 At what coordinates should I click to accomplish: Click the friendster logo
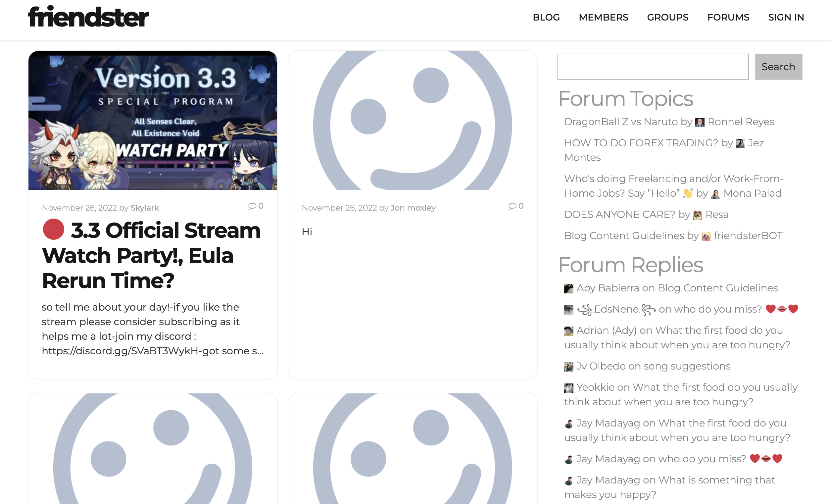click(88, 17)
